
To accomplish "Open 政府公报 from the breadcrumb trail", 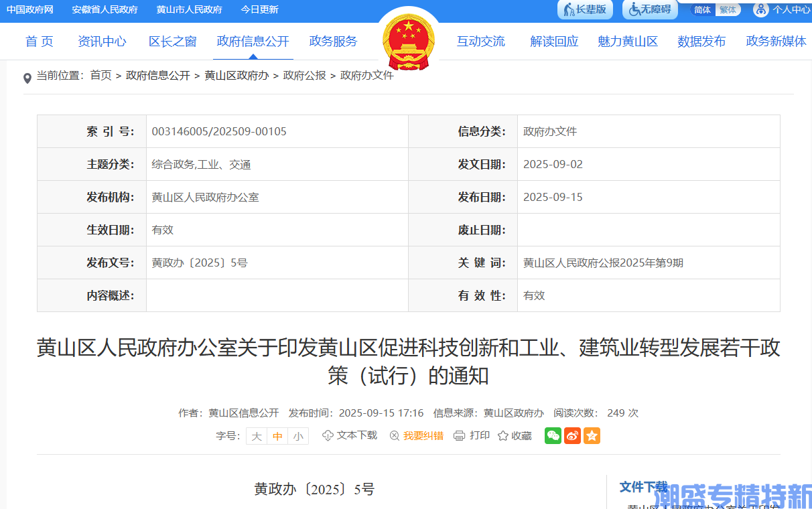I will pyautogui.click(x=304, y=75).
